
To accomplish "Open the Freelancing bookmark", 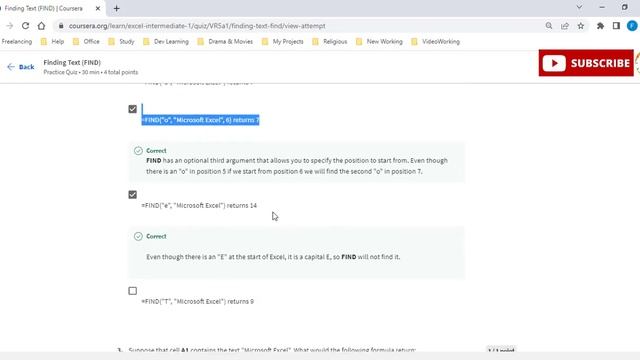I will coord(17,42).
